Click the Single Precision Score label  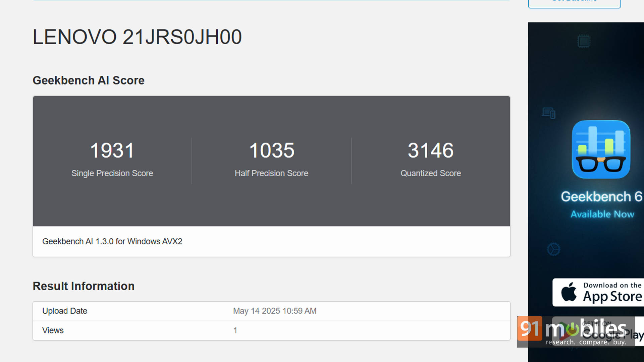tap(112, 173)
